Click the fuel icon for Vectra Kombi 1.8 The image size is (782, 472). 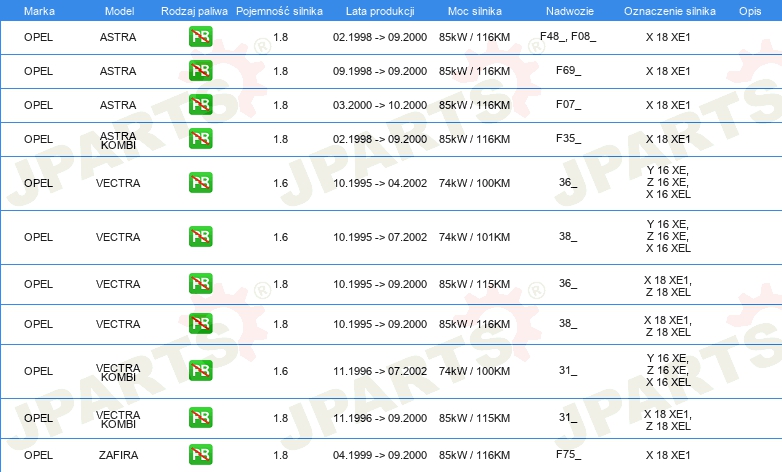pyautogui.click(x=200, y=418)
